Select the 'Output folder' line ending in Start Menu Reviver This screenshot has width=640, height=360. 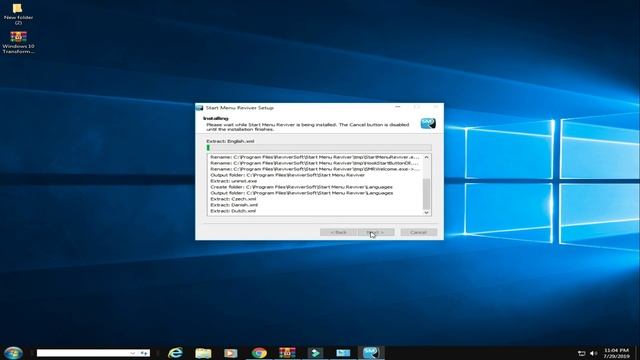(287, 175)
